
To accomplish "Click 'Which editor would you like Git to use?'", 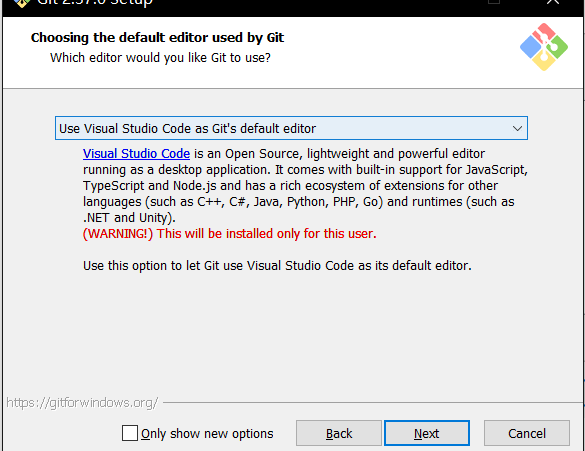I will point(160,58).
